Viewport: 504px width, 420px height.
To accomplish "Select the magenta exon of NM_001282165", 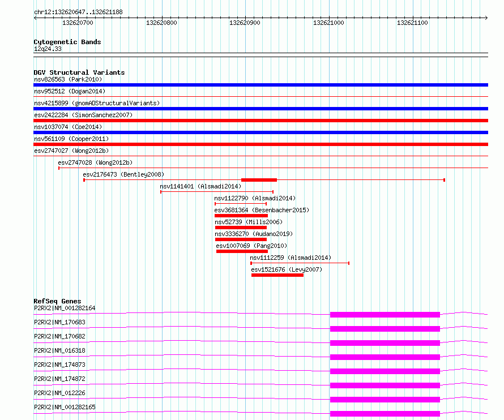I will tap(385, 414).
